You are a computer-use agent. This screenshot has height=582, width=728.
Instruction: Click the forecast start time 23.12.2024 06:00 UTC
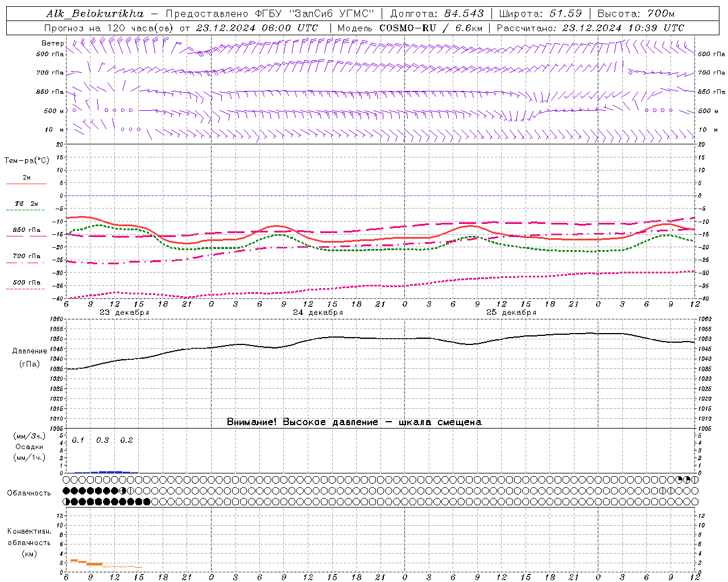(x=257, y=28)
